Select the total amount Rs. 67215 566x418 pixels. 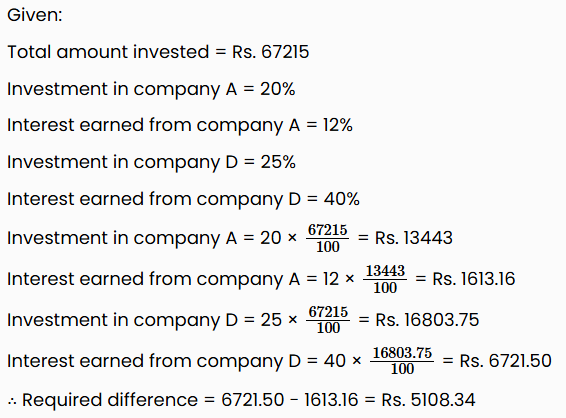pos(270,52)
